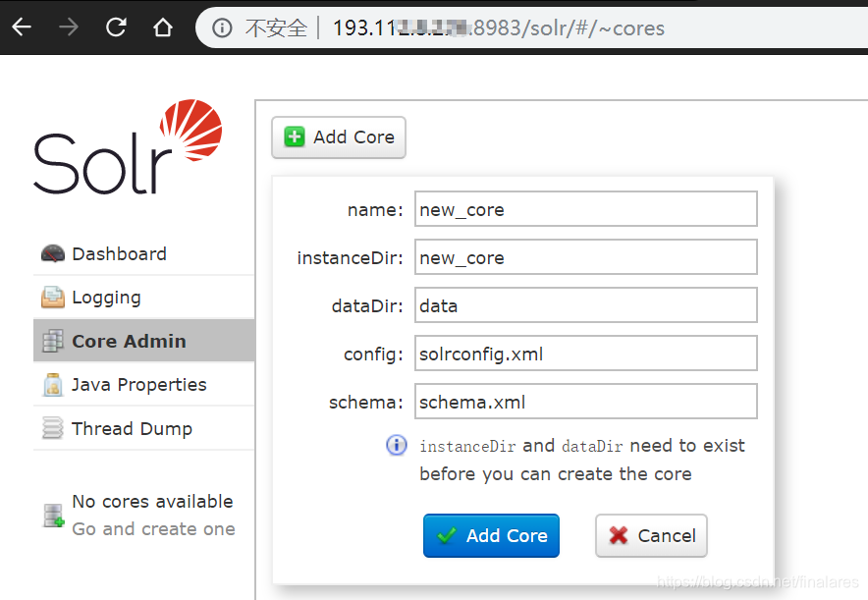Edit the instanceDir input field

click(585, 257)
